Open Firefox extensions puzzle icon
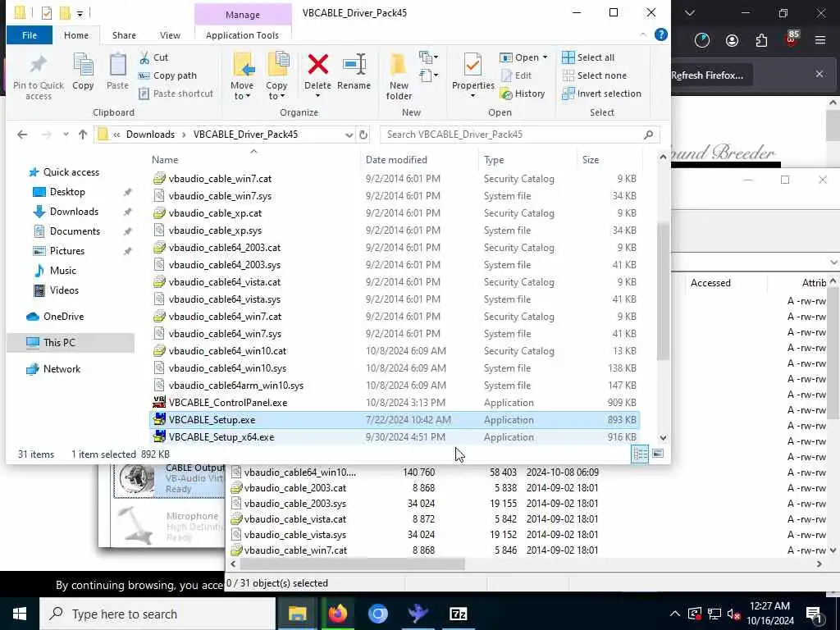Viewport: 840px width, 630px height. tap(761, 40)
